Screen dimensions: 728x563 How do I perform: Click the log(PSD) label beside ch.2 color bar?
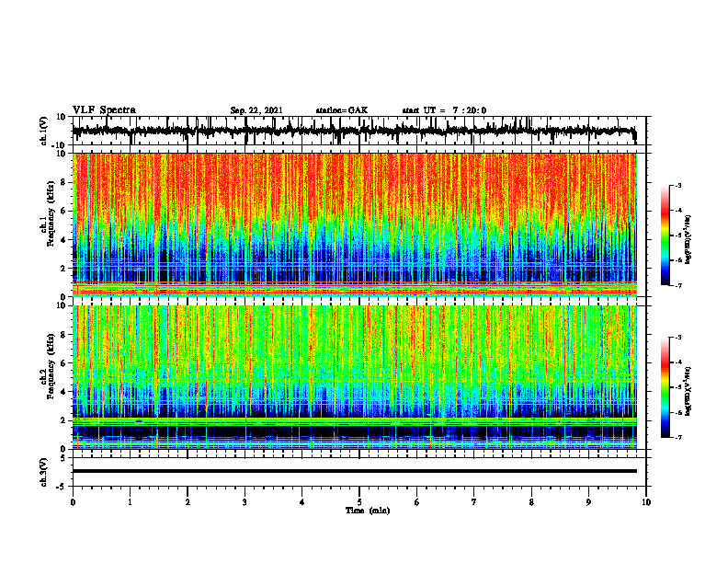688,390
